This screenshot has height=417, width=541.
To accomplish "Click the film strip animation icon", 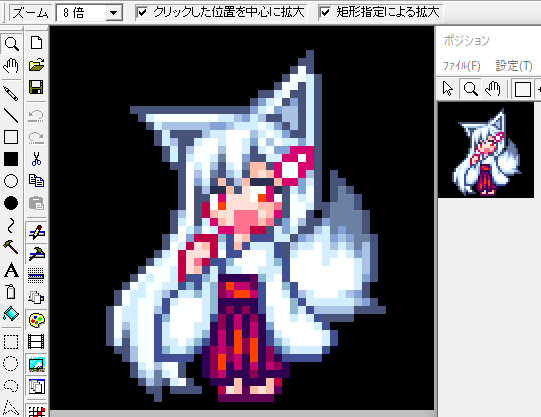I will 36,342.
